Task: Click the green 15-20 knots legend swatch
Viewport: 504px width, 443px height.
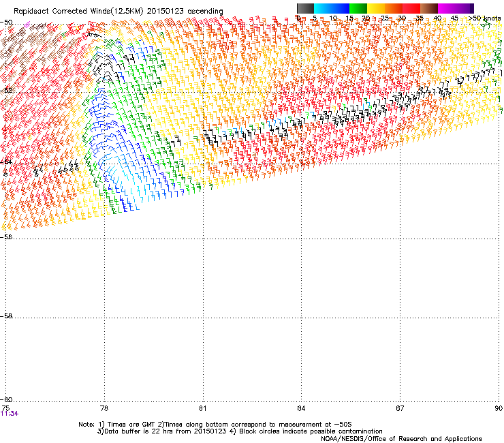Action: click(x=358, y=8)
